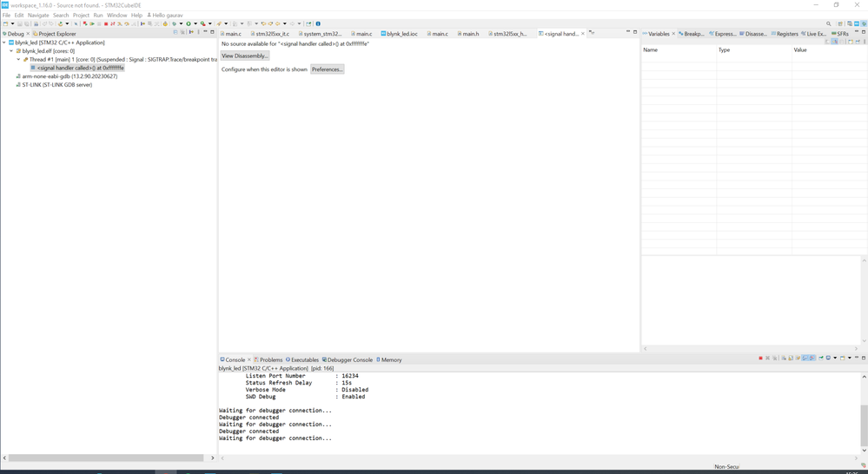Click Collapse All icon in Variables toolbar
The image size is (868, 474).
(841, 42)
